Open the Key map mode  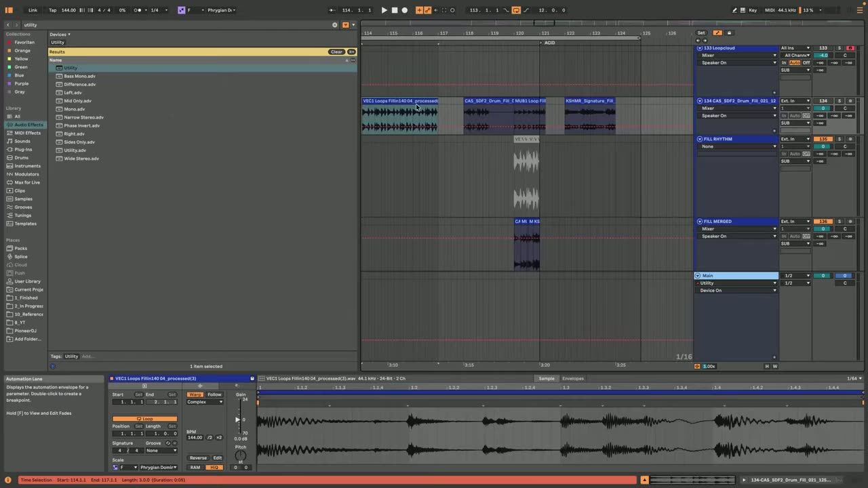(x=753, y=10)
